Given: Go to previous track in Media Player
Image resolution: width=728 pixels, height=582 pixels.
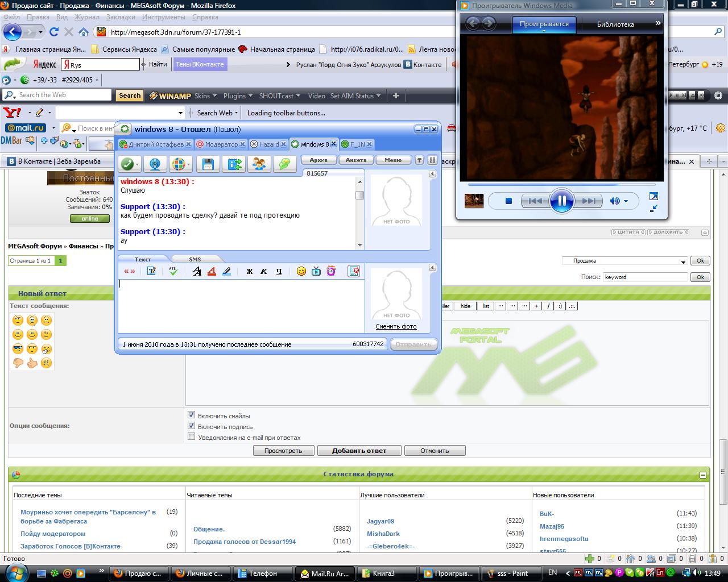Looking at the screenshot, I should 535,201.
